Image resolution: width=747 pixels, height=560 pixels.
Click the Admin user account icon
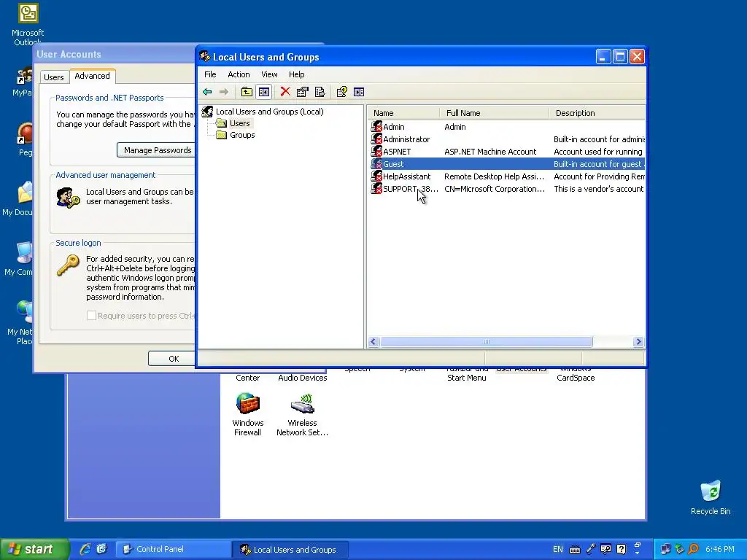pyautogui.click(x=377, y=127)
